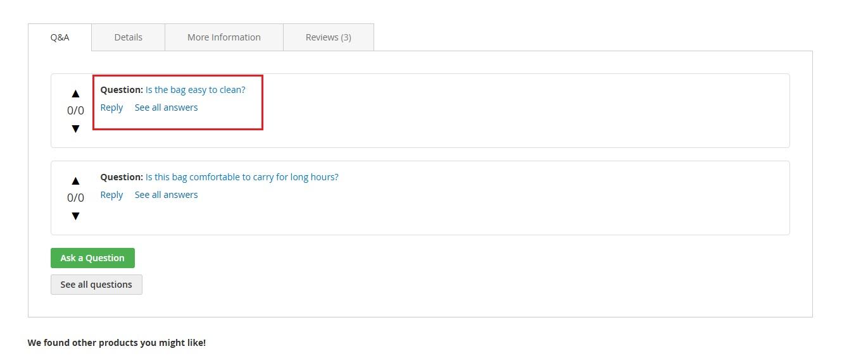Open the 'comfortable to carry for long hours' link
Image resolution: width=868 pixels, height=363 pixels.
coord(242,177)
